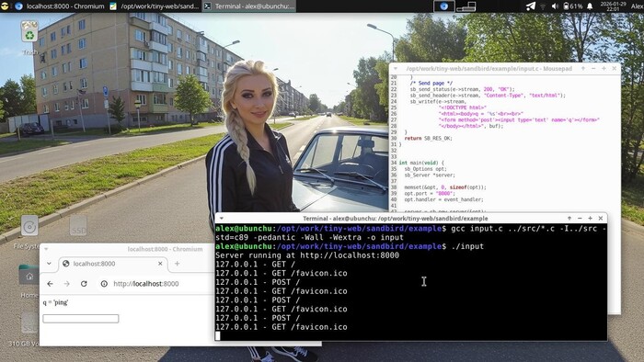
Task: Open the Wi-Fi network tray icon
Action: [543, 6]
